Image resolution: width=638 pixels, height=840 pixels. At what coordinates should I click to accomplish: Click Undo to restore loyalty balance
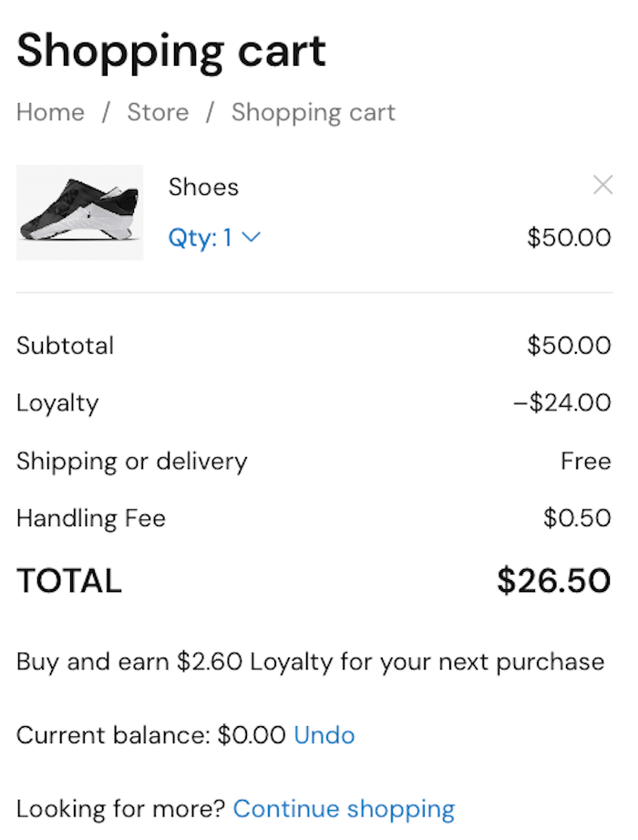[324, 735]
